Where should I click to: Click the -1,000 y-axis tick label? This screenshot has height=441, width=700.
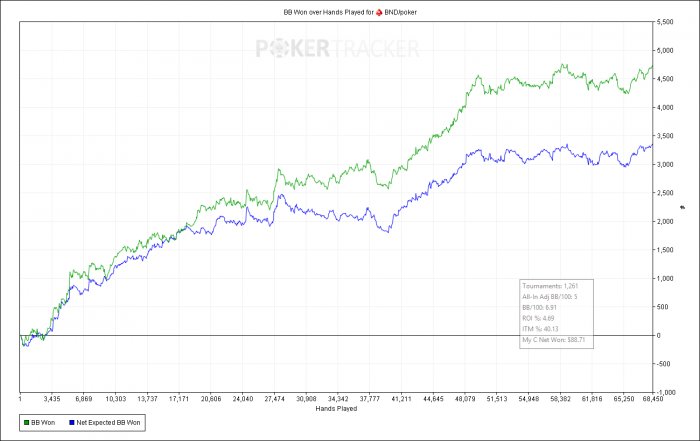(666, 392)
